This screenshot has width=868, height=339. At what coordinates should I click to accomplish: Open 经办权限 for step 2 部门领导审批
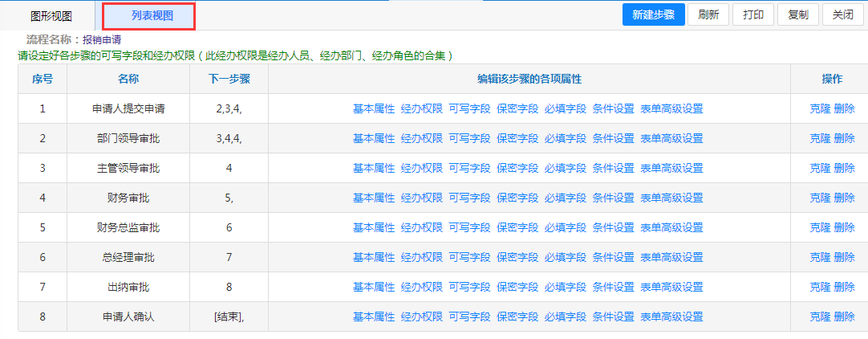tap(421, 139)
